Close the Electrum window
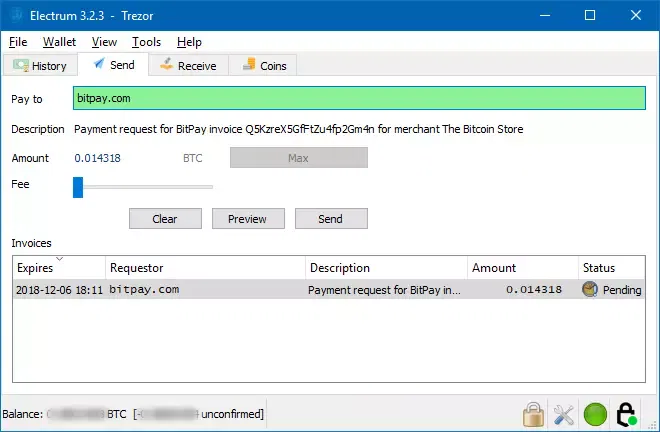The height and width of the screenshot is (432, 660). tap(636, 16)
